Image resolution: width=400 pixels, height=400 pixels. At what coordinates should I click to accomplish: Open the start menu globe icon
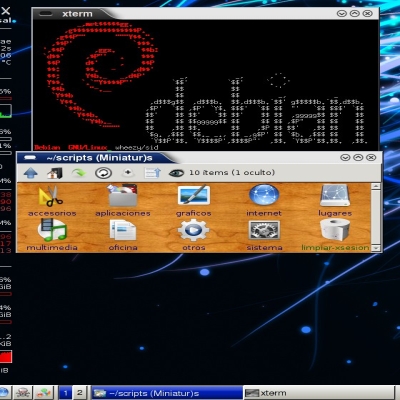point(4,393)
